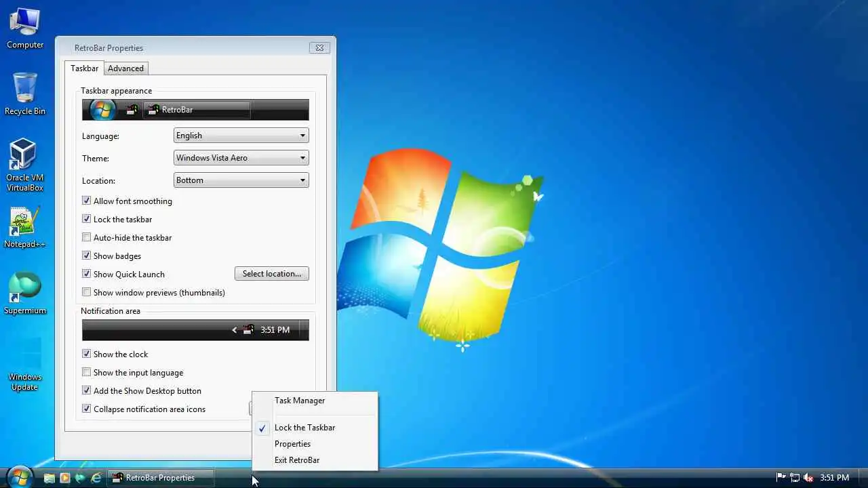Open the Language dropdown
868x488 pixels.
[241, 136]
